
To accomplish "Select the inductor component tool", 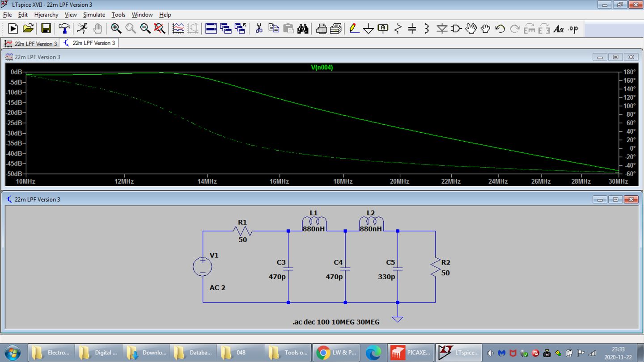I will click(x=427, y=29).
